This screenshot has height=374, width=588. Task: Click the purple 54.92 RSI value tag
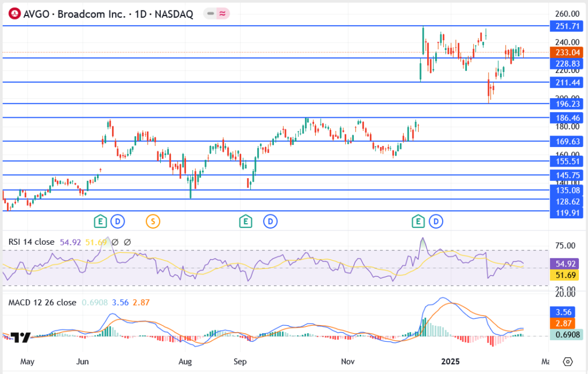tap(566, 264)
